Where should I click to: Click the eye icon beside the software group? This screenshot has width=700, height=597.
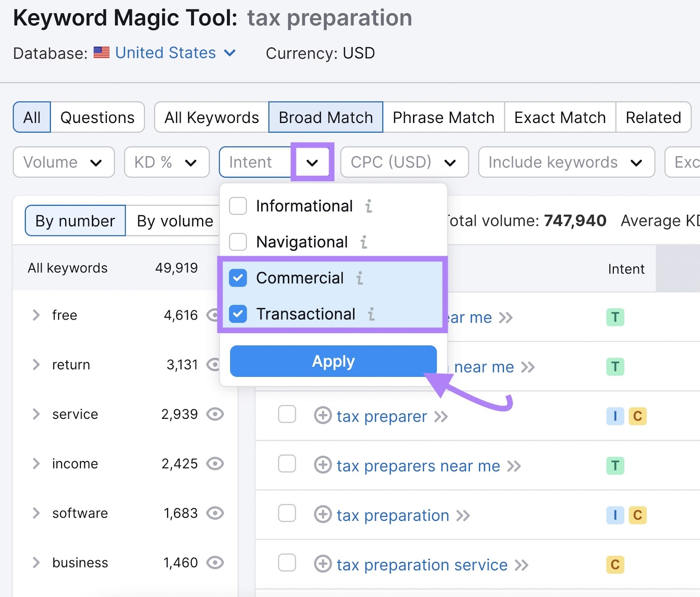pyautogui.click(x=214, y=513)
